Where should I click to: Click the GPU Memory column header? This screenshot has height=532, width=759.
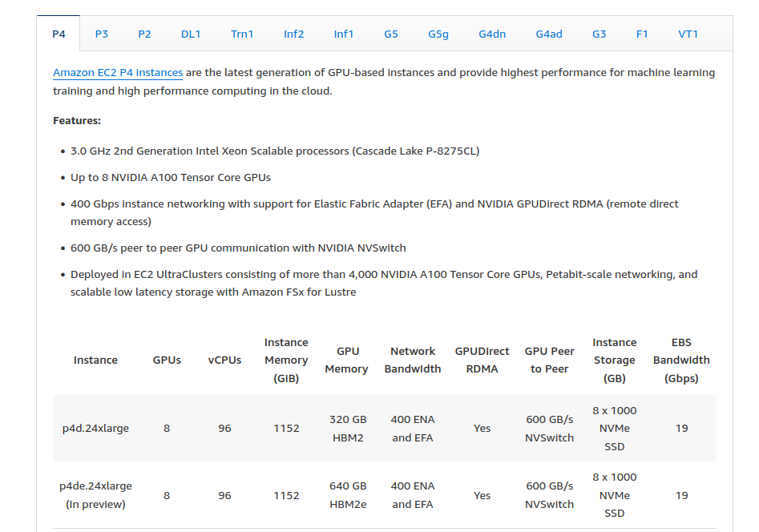click(347, 361)
